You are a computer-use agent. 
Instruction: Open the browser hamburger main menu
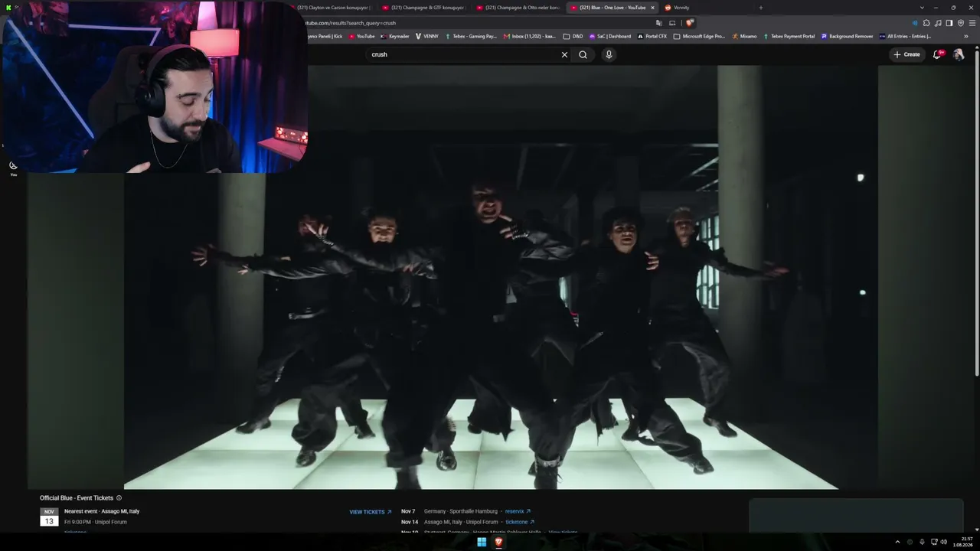(972, 23)
